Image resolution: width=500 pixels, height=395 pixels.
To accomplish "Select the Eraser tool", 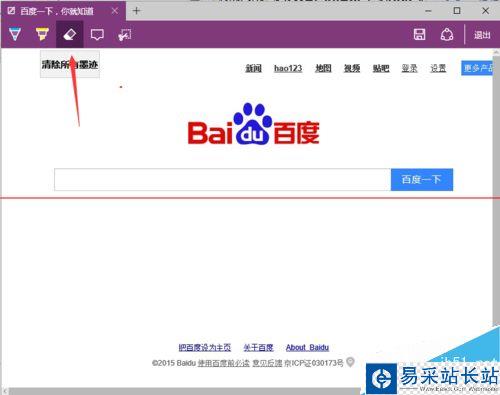I will (x=70, y=34).
